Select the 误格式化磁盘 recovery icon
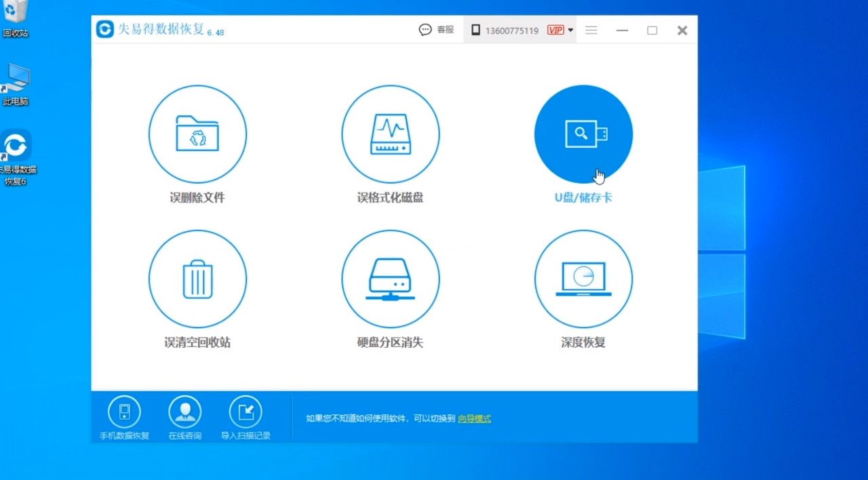This screenshot has height=480, width=868. [391, 134]
